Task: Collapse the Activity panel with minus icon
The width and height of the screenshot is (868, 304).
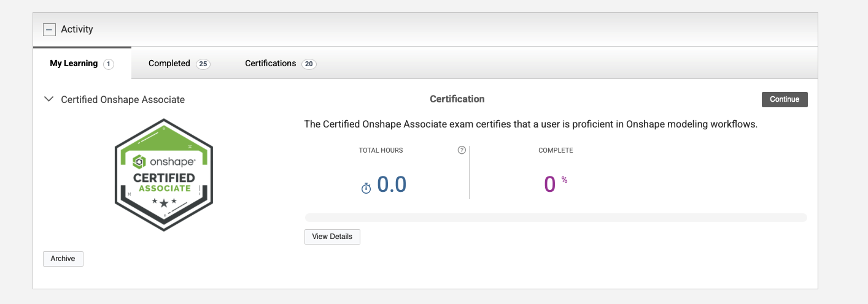Action: [x=49, y=29]
